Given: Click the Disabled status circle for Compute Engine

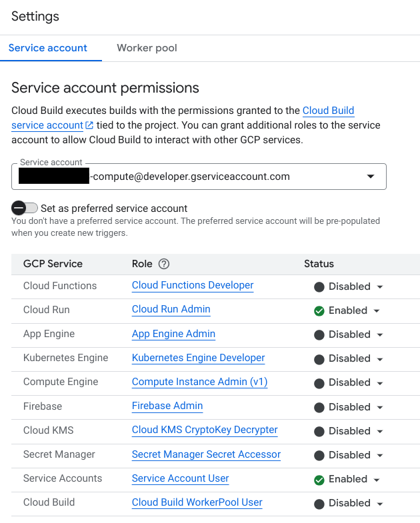Looking at the screenshot, I should point(319,383).
